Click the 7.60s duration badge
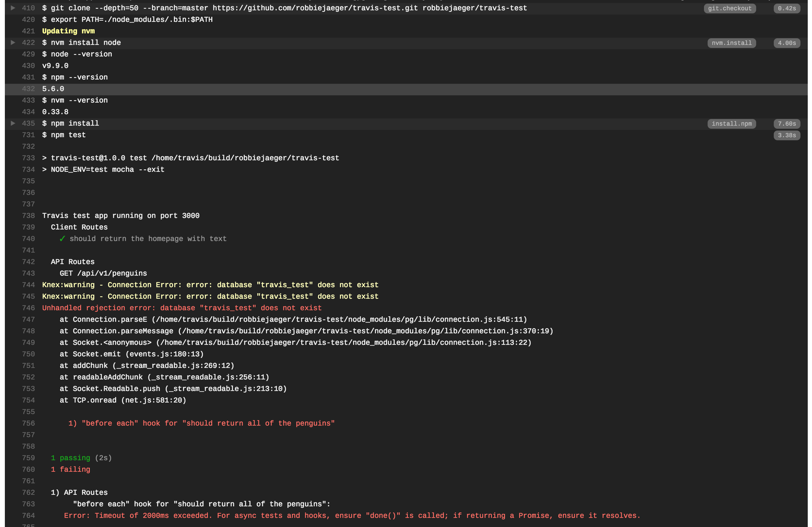This screenshot has height=527, width=812. point(787,124)
